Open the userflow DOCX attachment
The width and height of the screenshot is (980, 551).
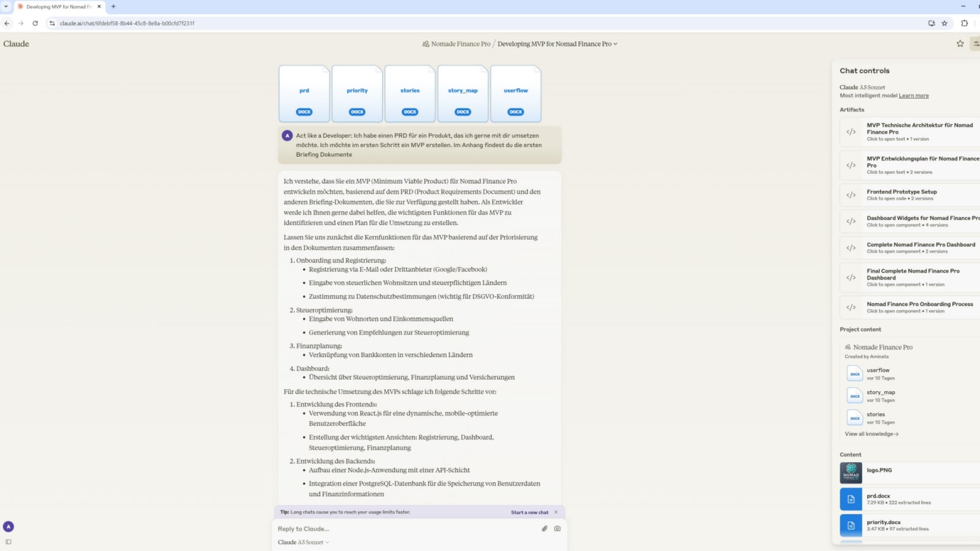516,94
